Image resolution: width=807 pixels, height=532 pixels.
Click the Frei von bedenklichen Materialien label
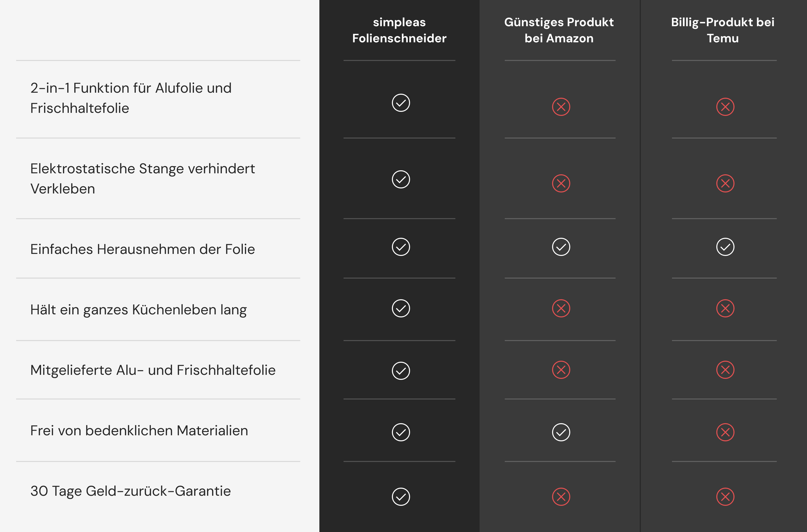(139, 430)
